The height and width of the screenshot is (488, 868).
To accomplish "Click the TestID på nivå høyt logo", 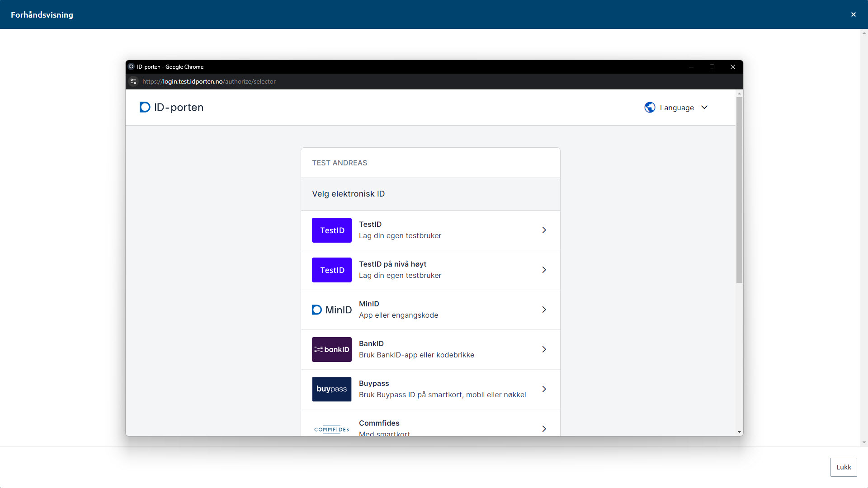I will coord(331,270).
